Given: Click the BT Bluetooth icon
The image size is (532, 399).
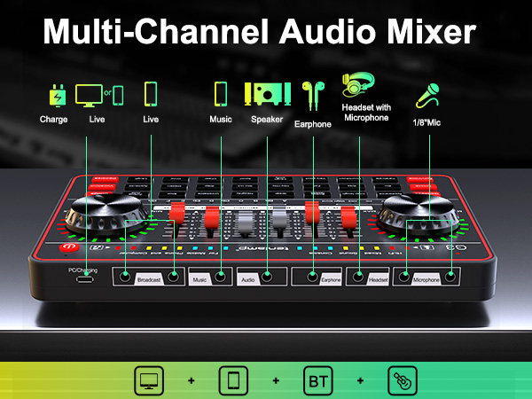Looking at the screenshot, I should pyautogui.click(x=318, y=380).
